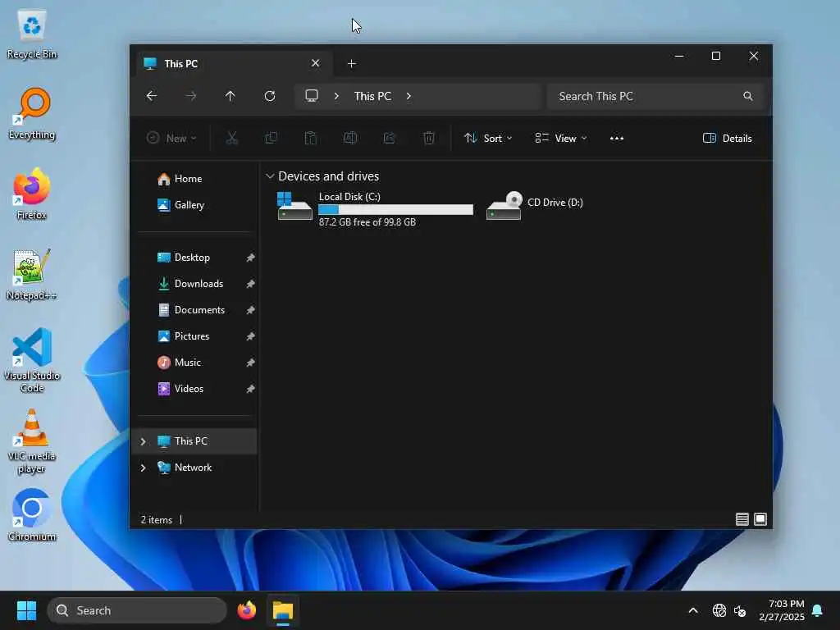Open clock and date flyout
The image size is (840, 630).
click(782, 610)
